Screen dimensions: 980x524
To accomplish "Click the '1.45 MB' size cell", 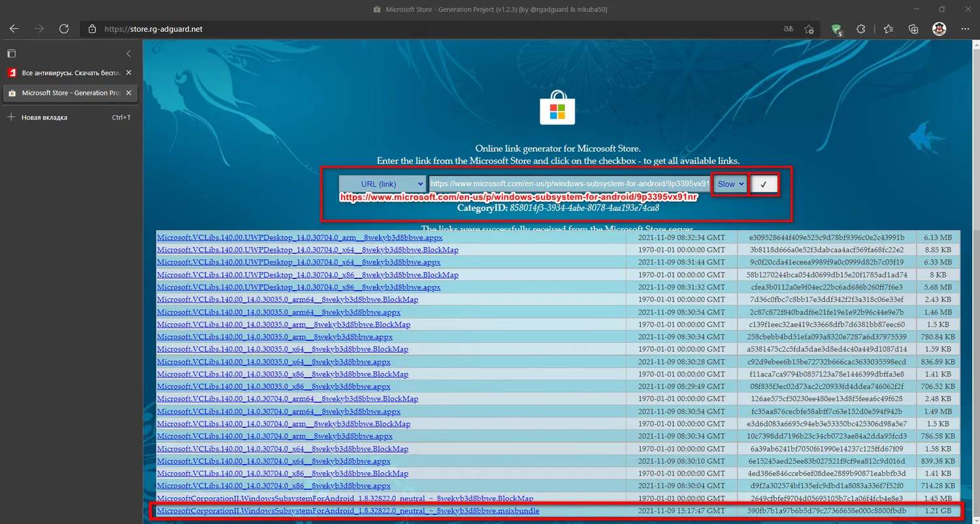I will coord(938,499).
